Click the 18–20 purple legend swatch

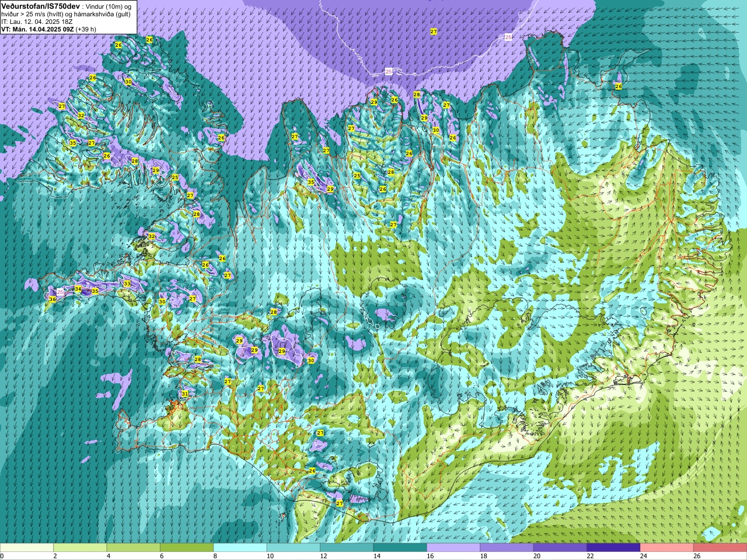click(507, 548)
